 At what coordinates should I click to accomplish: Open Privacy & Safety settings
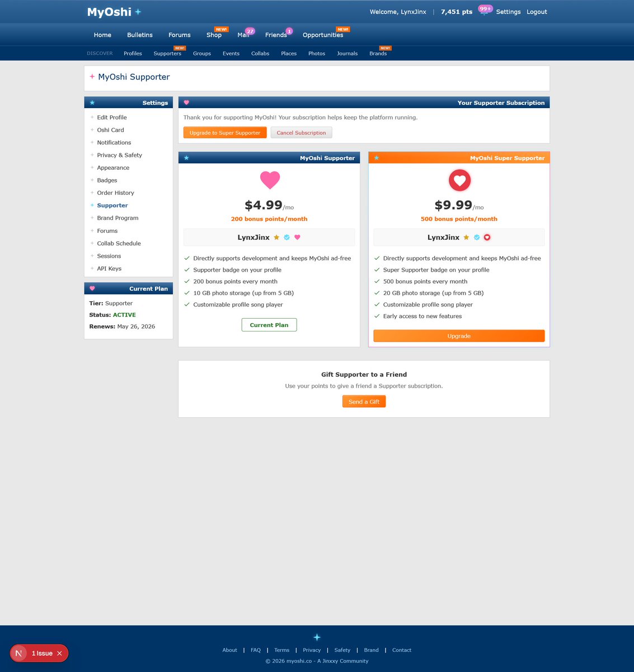pyautogui.click(x=119, y=155)
